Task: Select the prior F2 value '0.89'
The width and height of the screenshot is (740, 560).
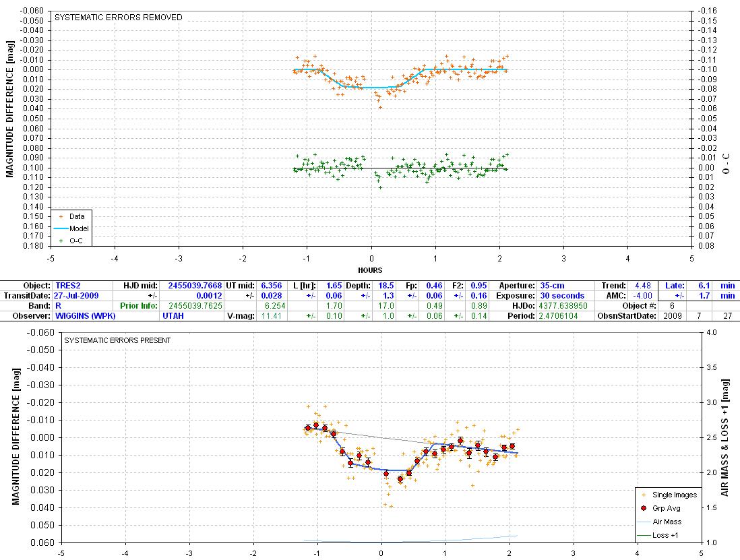Action: tap(479, 306)
